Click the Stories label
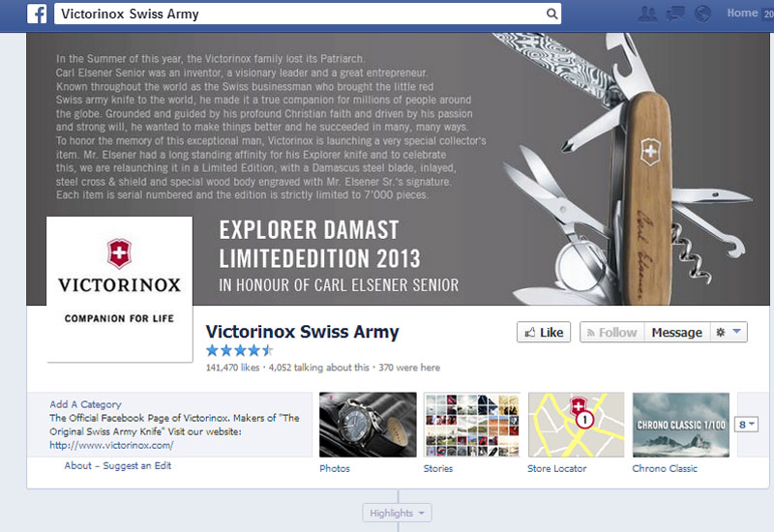The width and height of the screenshot is (774, 532). [x=438, y=468]
